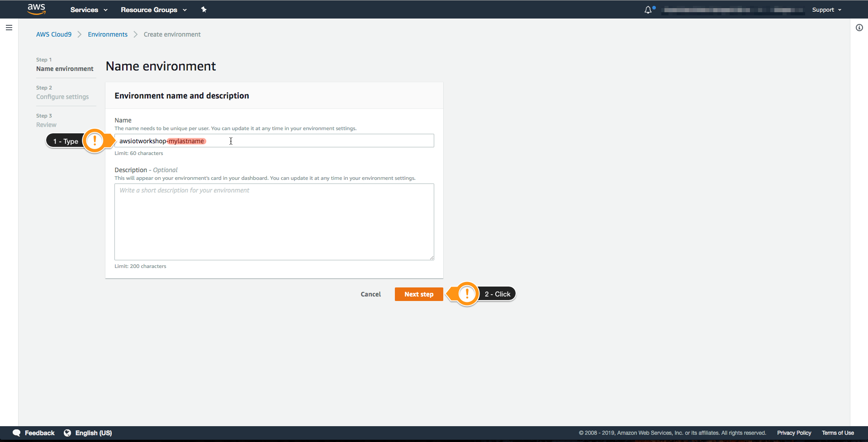Select the 'Description - Optional' label

coord(146,170)
